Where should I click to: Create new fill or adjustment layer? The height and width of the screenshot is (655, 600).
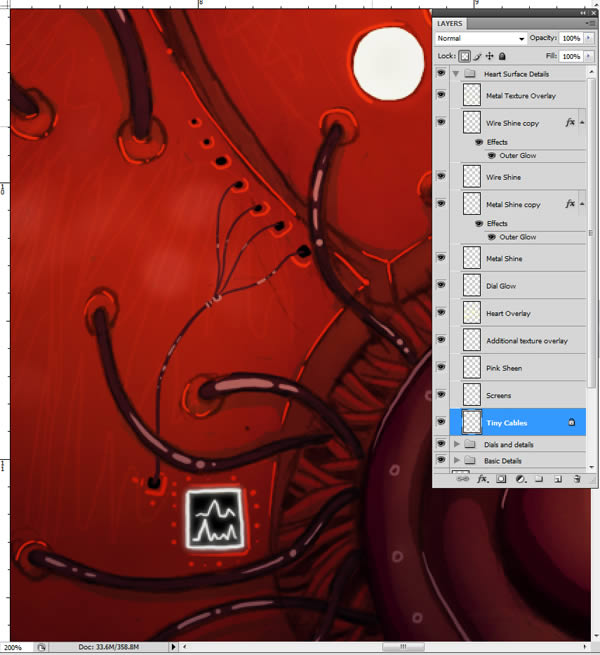(520, 479)
